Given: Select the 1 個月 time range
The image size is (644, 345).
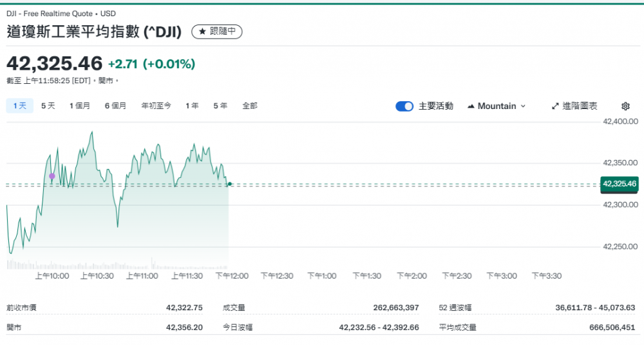Looking at the screenshot, I should (x=80, y=106).
